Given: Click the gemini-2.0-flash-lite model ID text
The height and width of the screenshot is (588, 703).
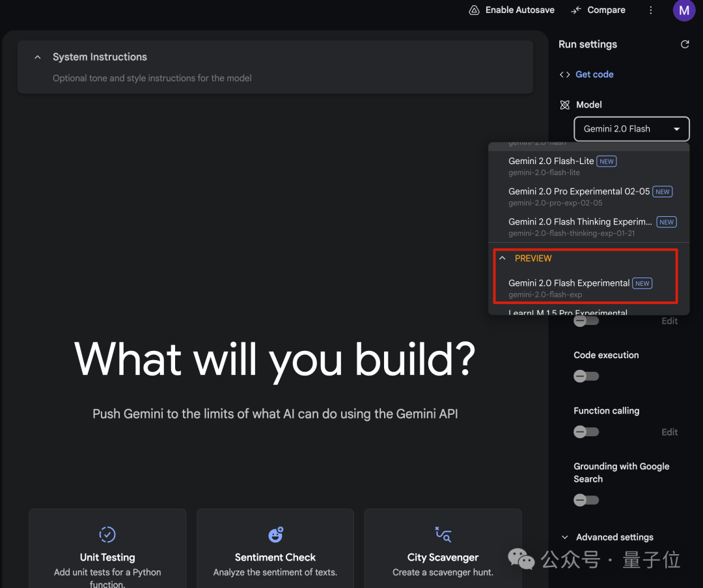Looking at the screenshot, I should pos(544,173).
